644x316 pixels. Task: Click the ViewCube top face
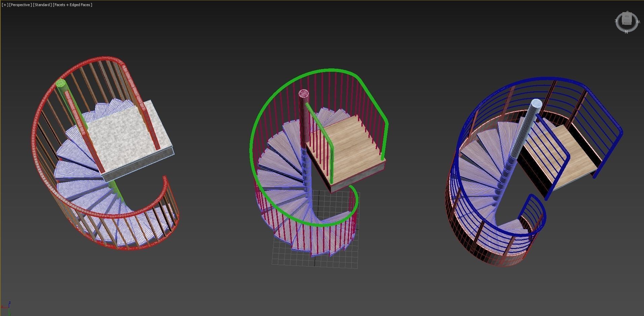pos(627,16)
